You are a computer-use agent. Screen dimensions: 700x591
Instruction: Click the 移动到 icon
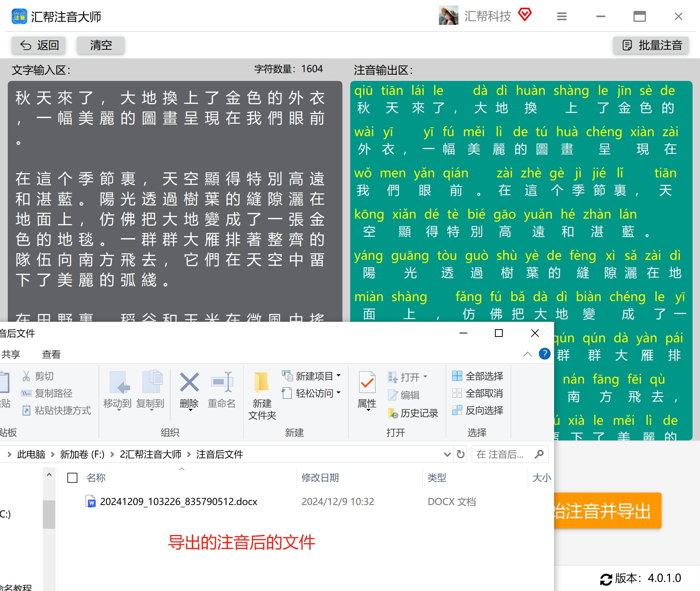pos(119,383)
